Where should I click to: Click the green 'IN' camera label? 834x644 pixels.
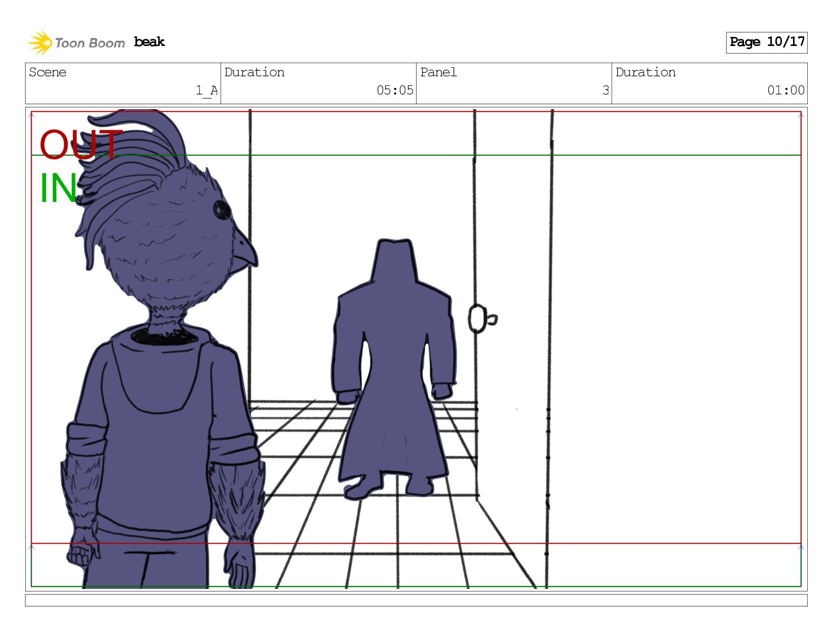point(59,188)
